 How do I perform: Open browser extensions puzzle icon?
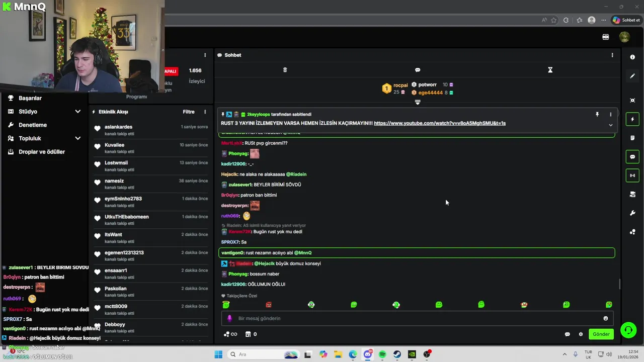[x=566, y=20]
